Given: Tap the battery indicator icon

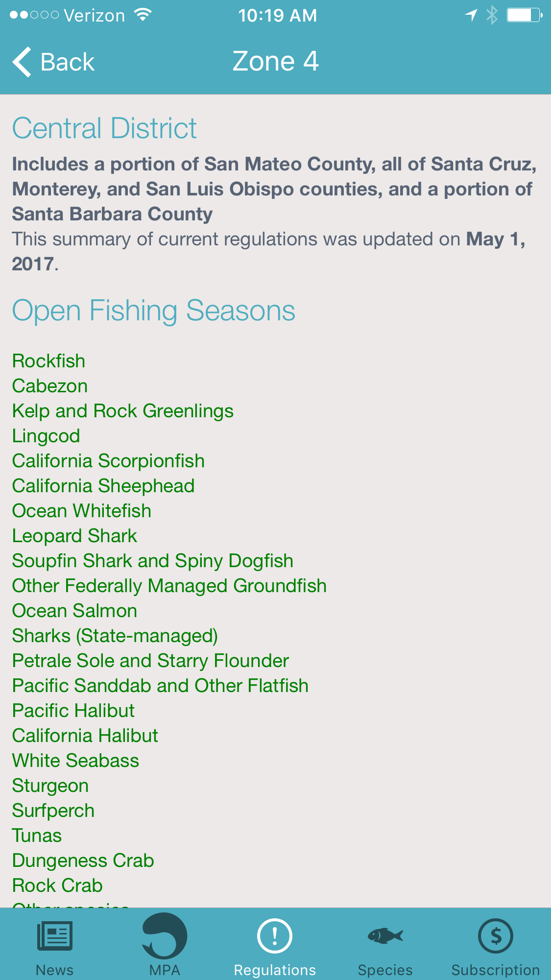Looking at the screenshot, I should (524, 15).
